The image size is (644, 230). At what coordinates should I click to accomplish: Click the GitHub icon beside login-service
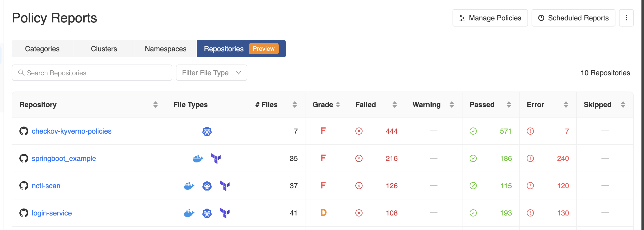click(x=24, y=213)
